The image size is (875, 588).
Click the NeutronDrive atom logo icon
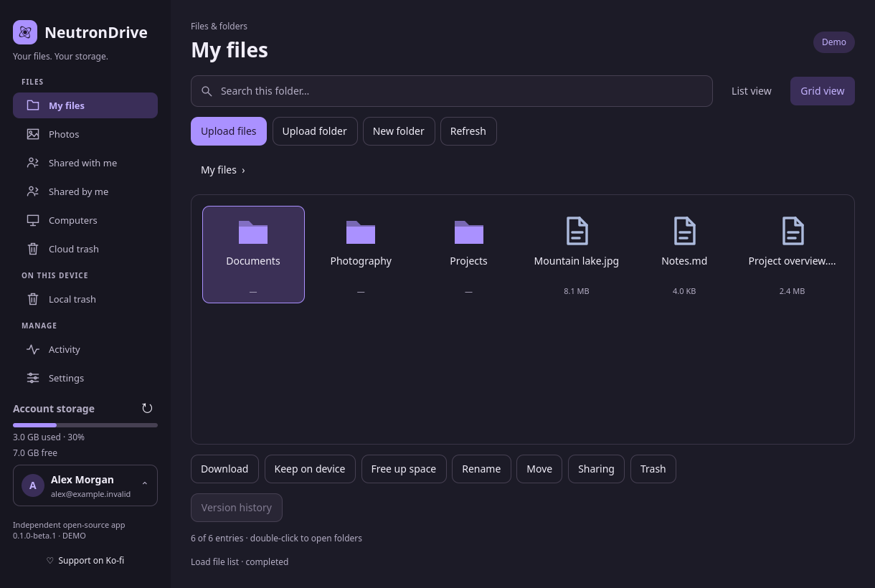click(x=25, y=32)
